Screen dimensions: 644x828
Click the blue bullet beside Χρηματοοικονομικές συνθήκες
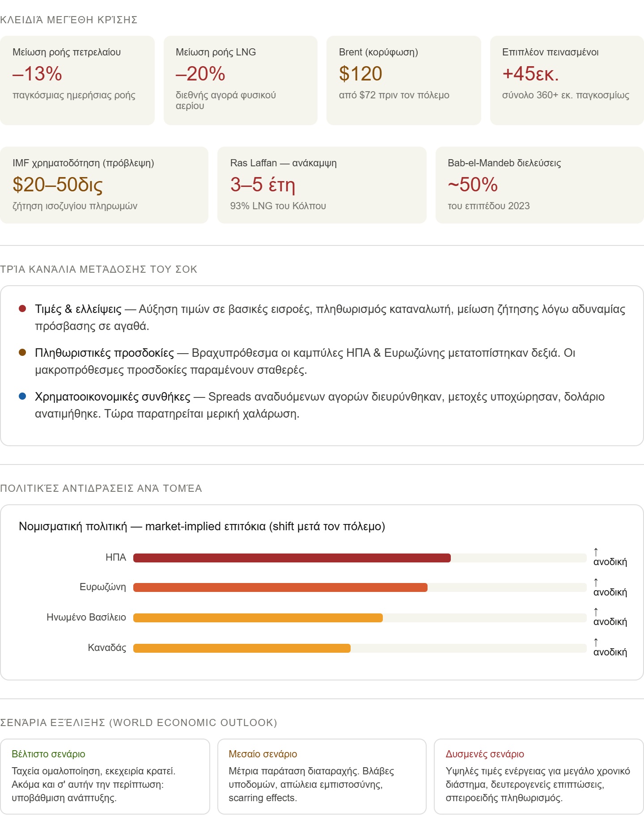click(x=22, y=397)
